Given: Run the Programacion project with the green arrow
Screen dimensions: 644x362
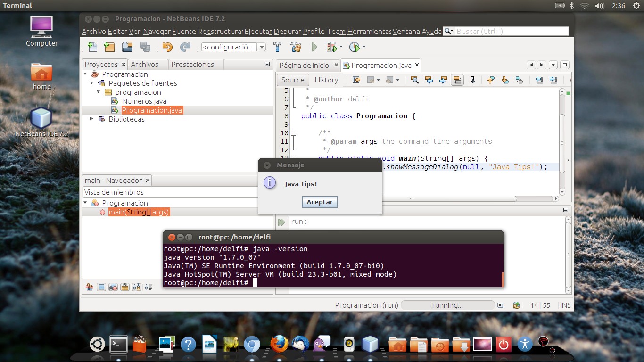Looking at the screenshot, I should click(314, 47).
